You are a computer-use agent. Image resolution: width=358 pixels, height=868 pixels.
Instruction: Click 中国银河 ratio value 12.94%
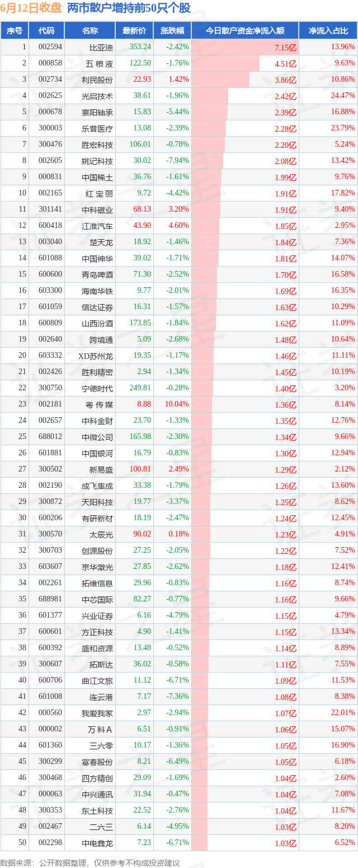click(x=343, y=453)
